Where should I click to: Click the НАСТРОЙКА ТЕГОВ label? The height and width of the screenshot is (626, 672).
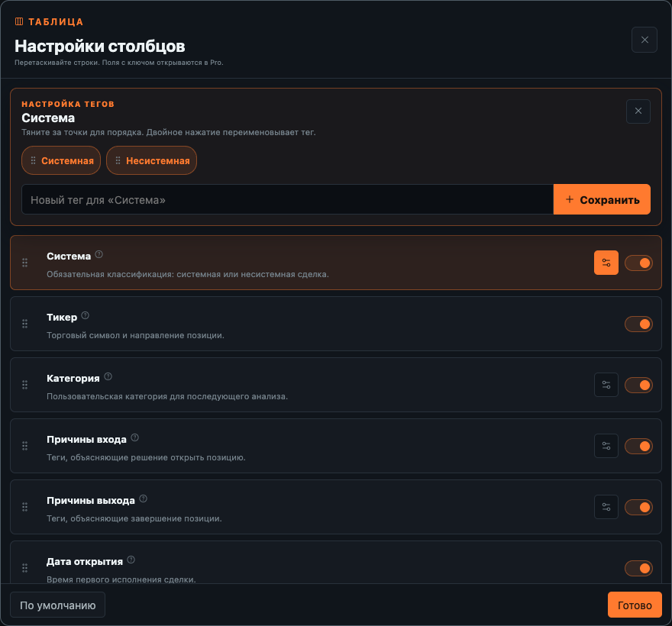click(68, 104)
